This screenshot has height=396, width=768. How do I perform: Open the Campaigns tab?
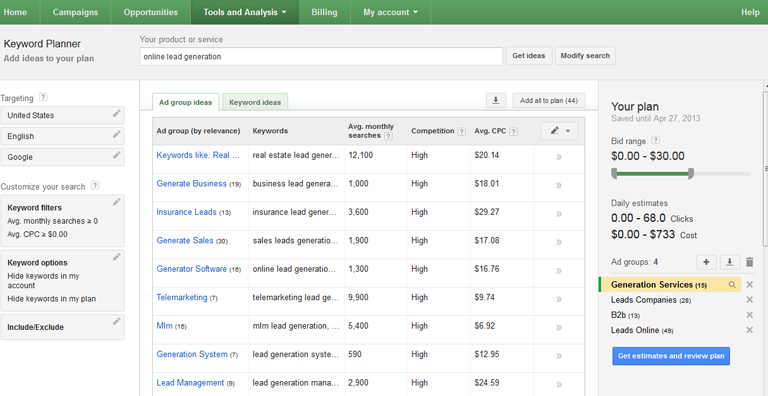(x=75, y=12)
